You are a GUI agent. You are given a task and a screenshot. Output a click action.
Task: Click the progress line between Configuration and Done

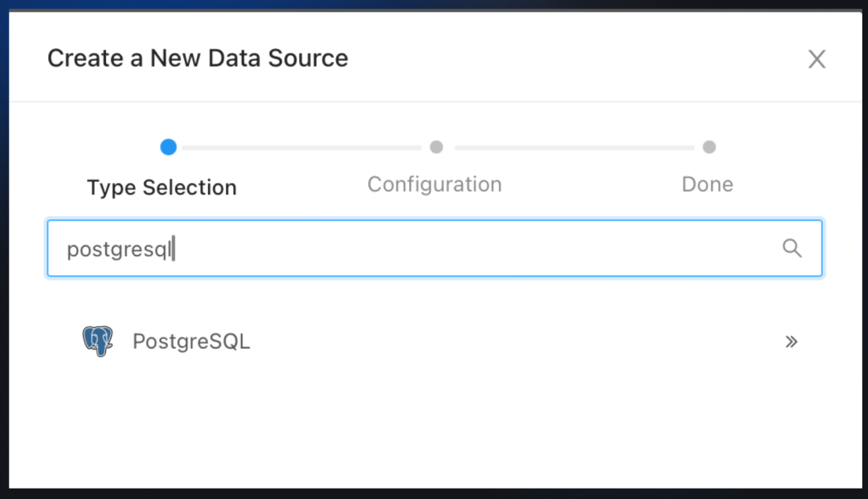coord(573,148)
